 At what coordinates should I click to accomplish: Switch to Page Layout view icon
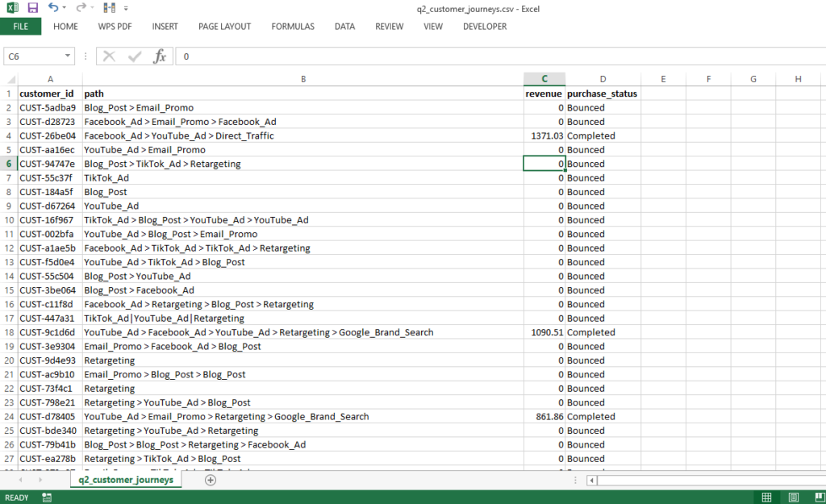click(x=794, y=498)
